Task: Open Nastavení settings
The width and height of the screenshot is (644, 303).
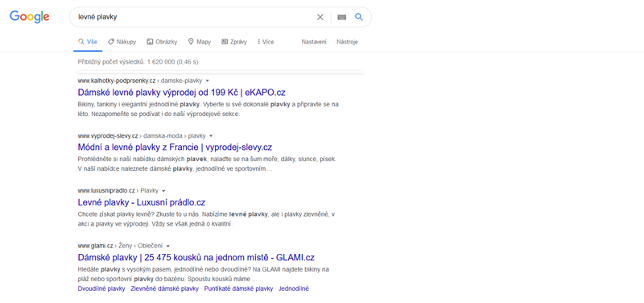Action: click(x=314, y=42)
